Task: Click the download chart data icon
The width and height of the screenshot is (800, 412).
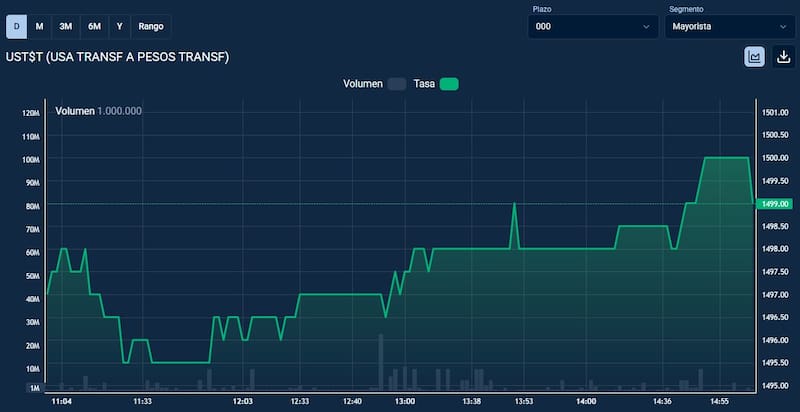Action: coord(783,57)
